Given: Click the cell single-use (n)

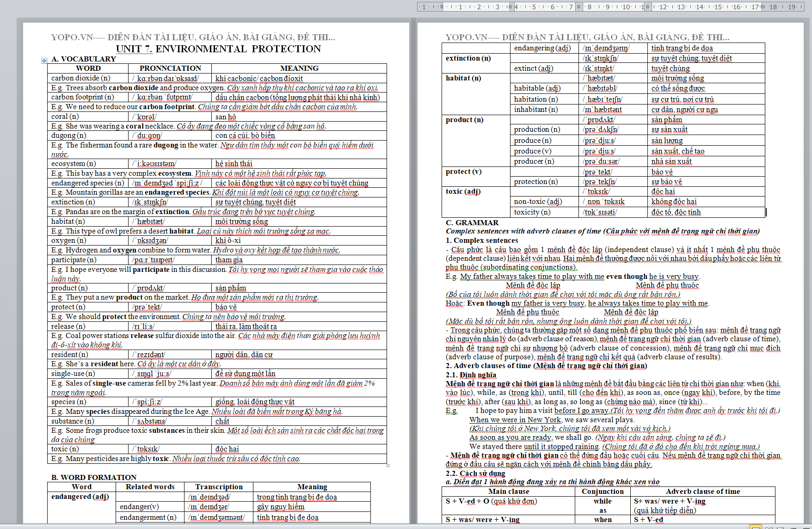Looking at the screenshot, I should (88, 374).
